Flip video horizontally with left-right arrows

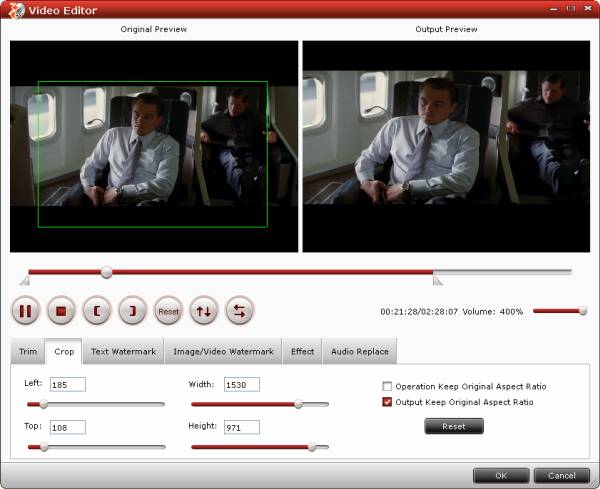coord(240,311)
